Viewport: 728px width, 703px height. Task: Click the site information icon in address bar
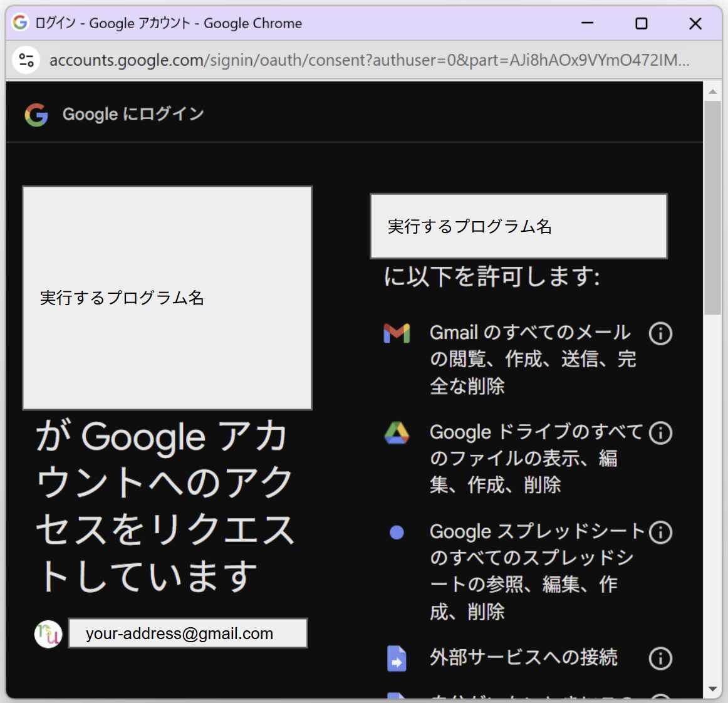pyautogui.click(x=26, y=60)
